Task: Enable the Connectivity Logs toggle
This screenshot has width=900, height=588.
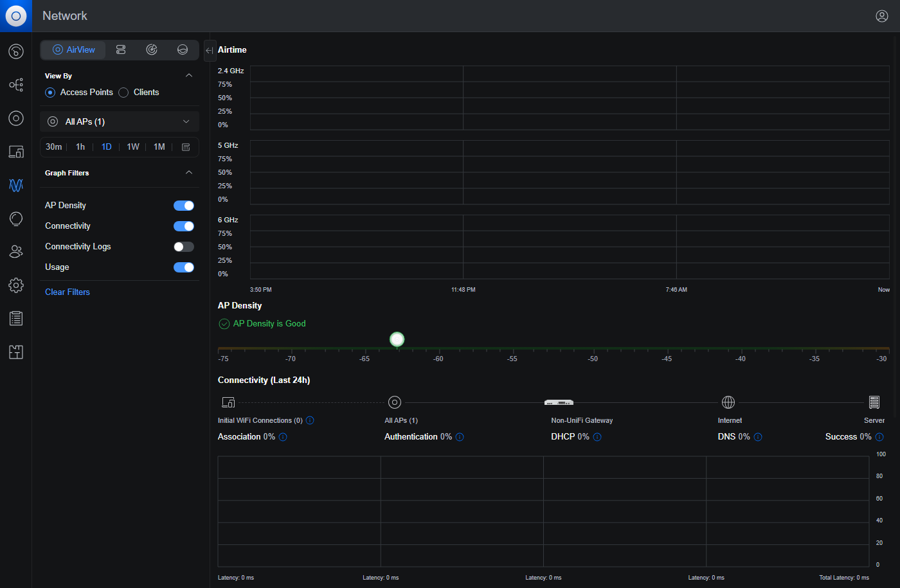Action: click(184, 247)
